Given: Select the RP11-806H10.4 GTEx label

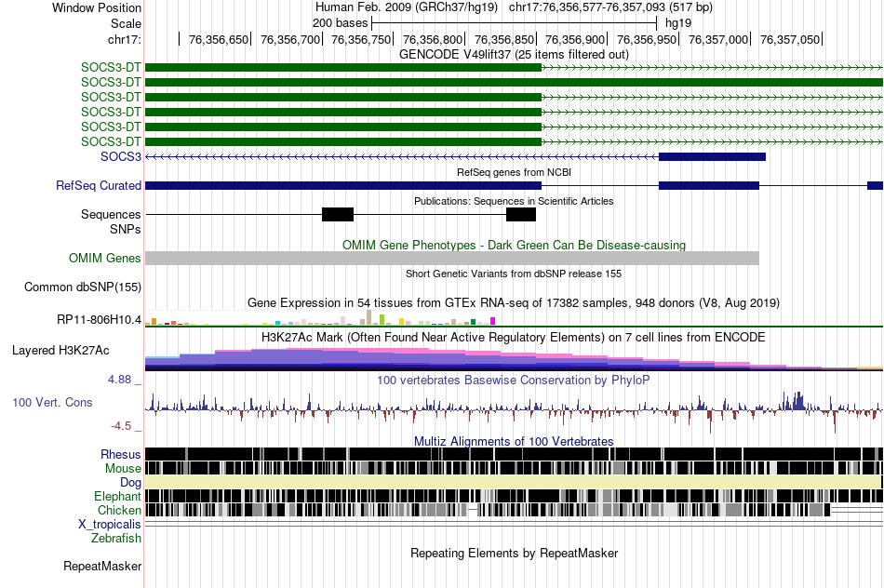Looking at the screenshot, I should coord(100,320).
